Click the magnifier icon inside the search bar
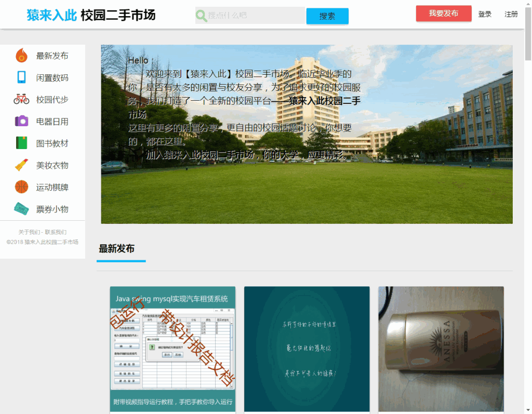The width and height of the screenshot is (532, 414). coord(202,16)
